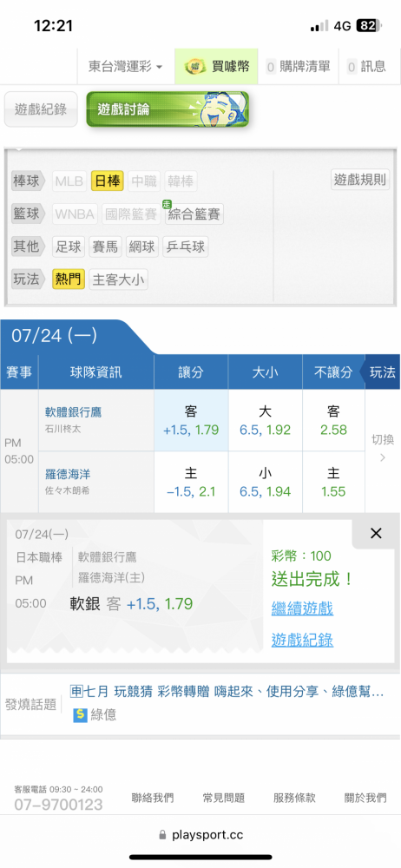Open the 遊戲紀錄 tab
The image size is (401, 868).
(x=41, y=109)
